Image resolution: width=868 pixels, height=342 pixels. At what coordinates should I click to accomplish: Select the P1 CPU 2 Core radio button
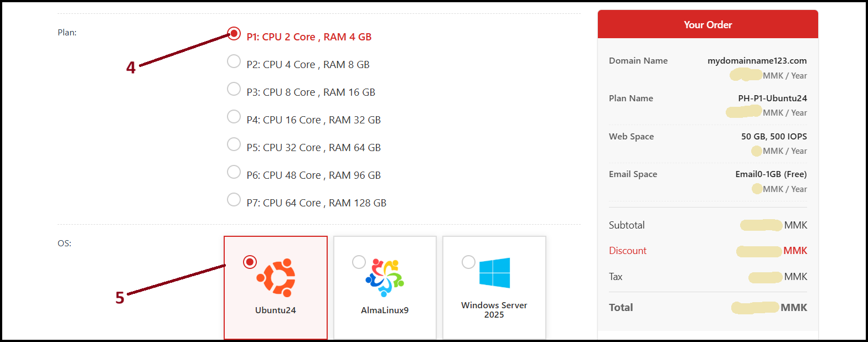(234, 34)
